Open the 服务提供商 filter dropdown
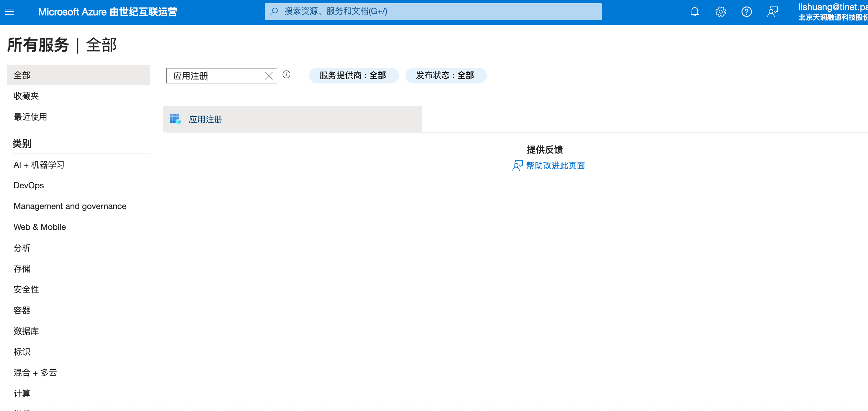This screenshot has height=411, width=868. (354, 76)
